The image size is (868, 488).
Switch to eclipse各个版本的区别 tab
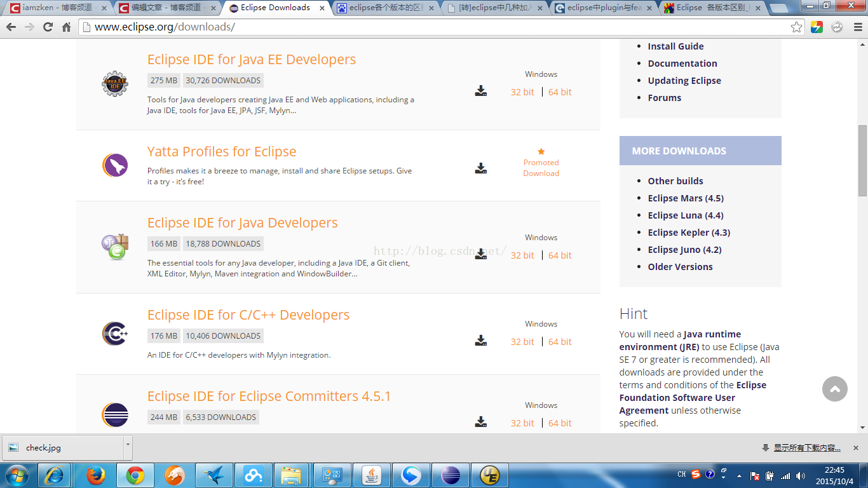384,8
